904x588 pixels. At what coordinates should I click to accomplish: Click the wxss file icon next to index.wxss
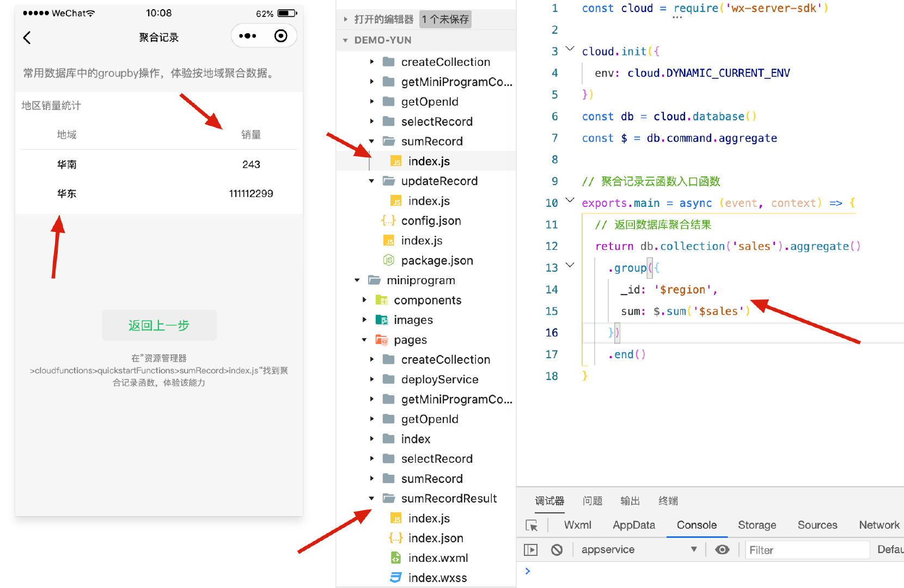396,578
